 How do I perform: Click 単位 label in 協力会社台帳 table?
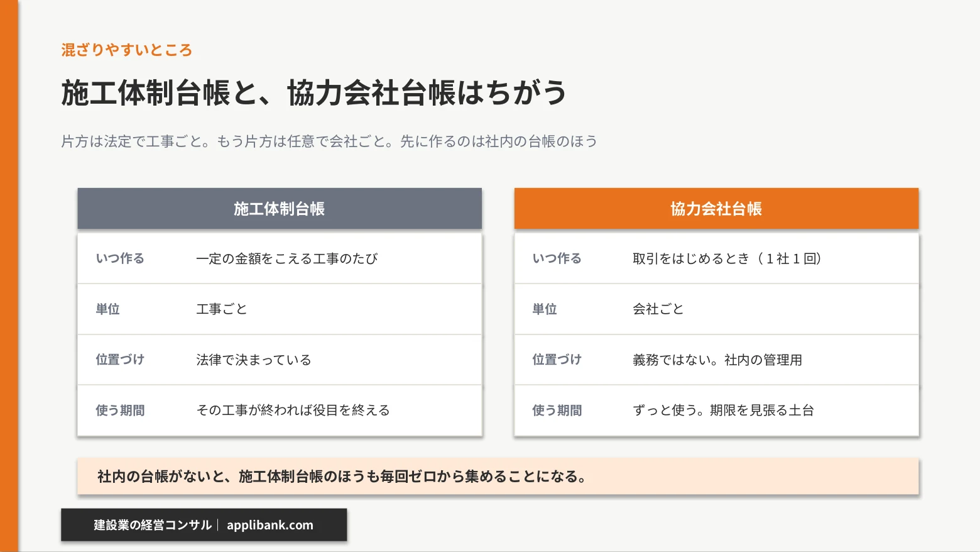pyautogui.click(x=545, y=309)
